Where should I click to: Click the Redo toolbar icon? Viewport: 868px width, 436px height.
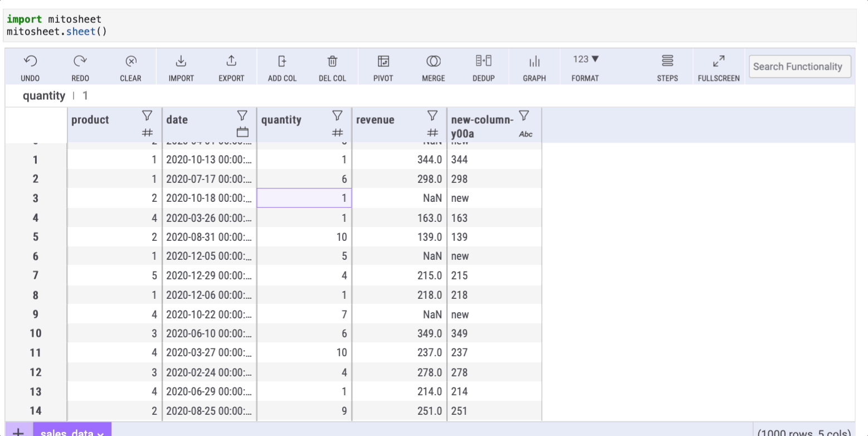point(80,61)
